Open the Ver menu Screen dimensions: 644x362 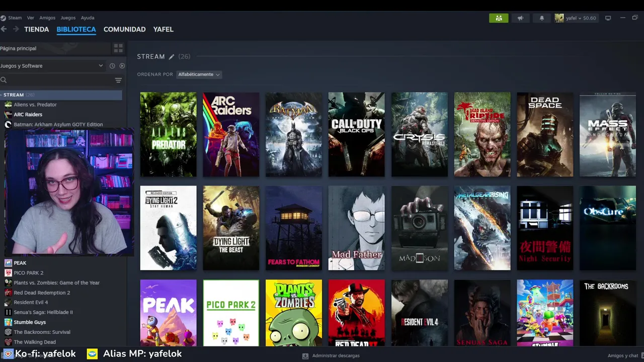click(31, 18)
